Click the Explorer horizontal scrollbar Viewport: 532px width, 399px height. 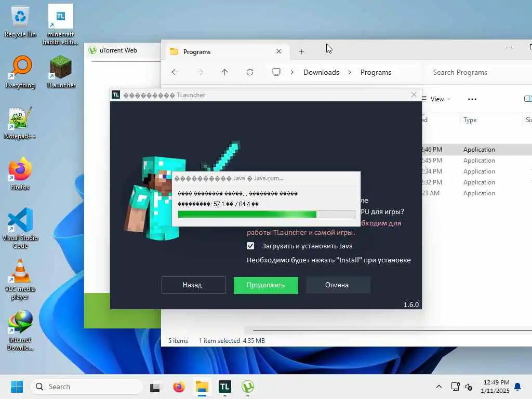pyautogui.click(x=392, y=330)
